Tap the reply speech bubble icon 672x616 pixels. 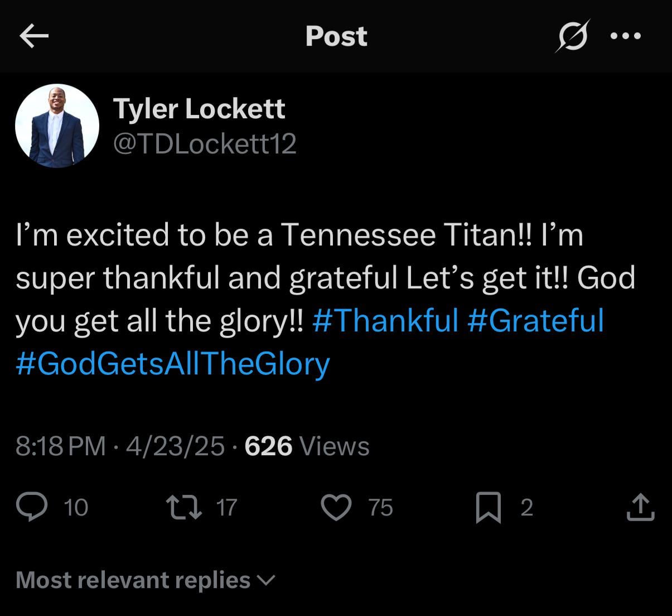point(31,508)
